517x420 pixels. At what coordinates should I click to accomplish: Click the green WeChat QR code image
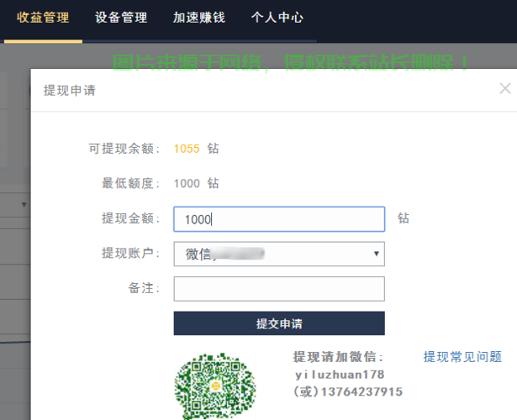[x=214, y=386]
